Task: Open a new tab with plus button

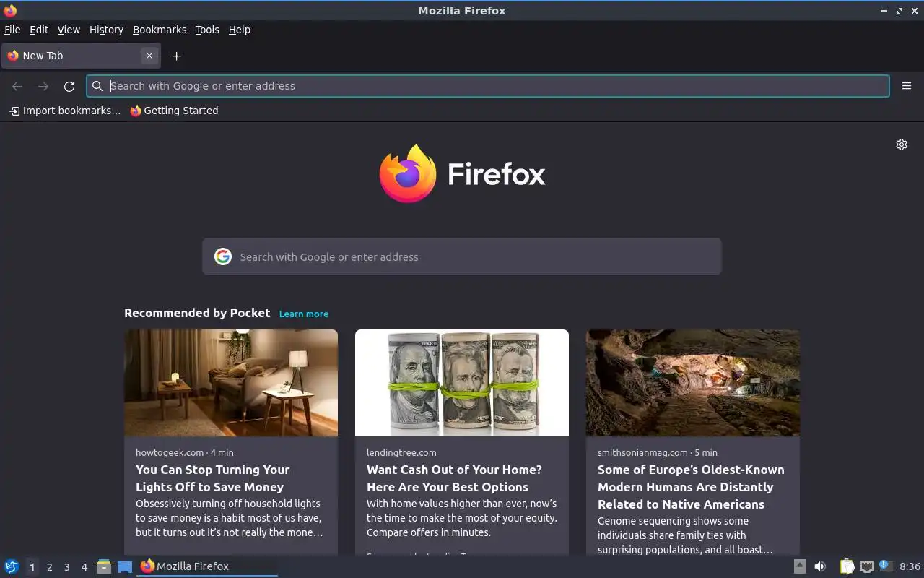Action: (x=176, y=56)
